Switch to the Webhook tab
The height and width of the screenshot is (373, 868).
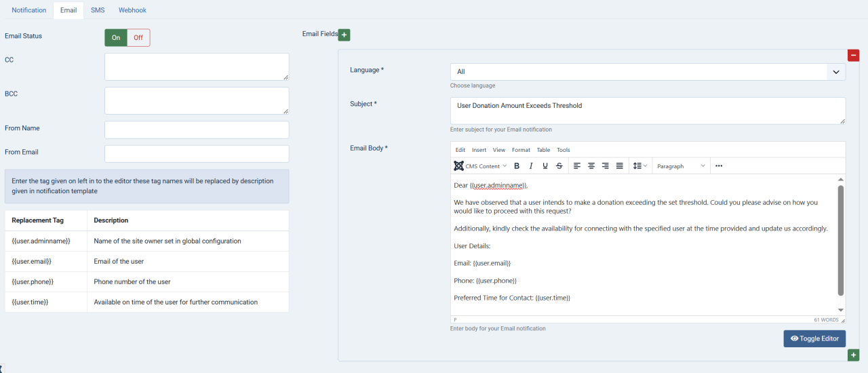coord(132,10)
